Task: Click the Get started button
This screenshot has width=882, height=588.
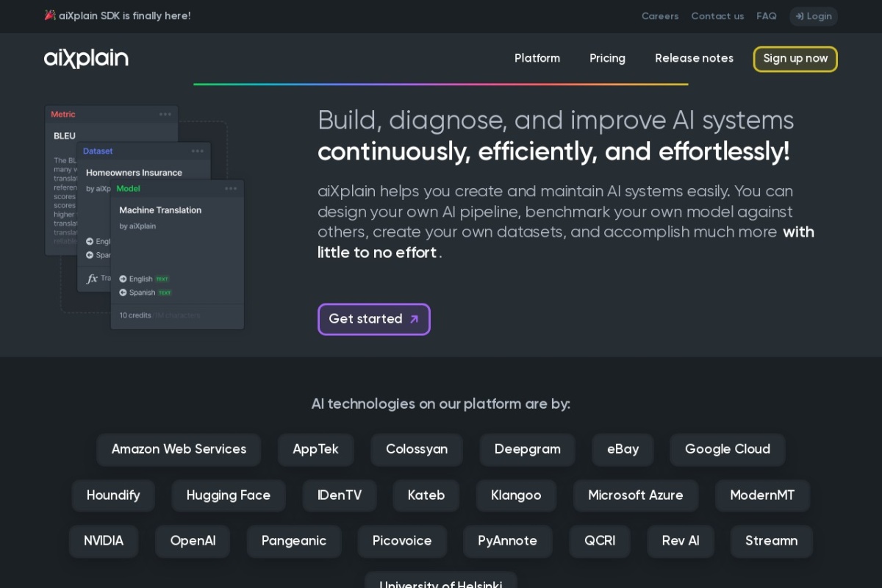Action: tap(374, 319)
